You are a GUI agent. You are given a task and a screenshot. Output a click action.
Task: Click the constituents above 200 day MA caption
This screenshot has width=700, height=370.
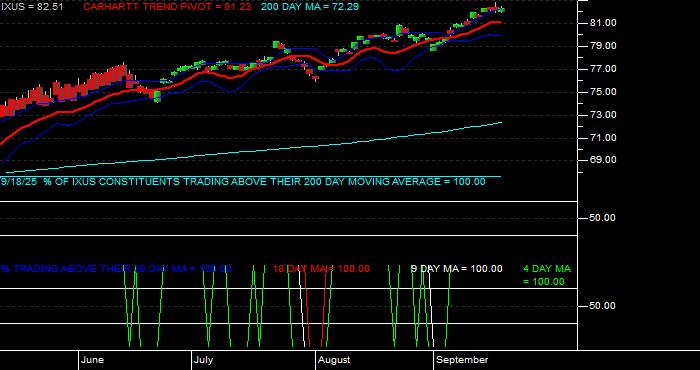coord(243,182)
